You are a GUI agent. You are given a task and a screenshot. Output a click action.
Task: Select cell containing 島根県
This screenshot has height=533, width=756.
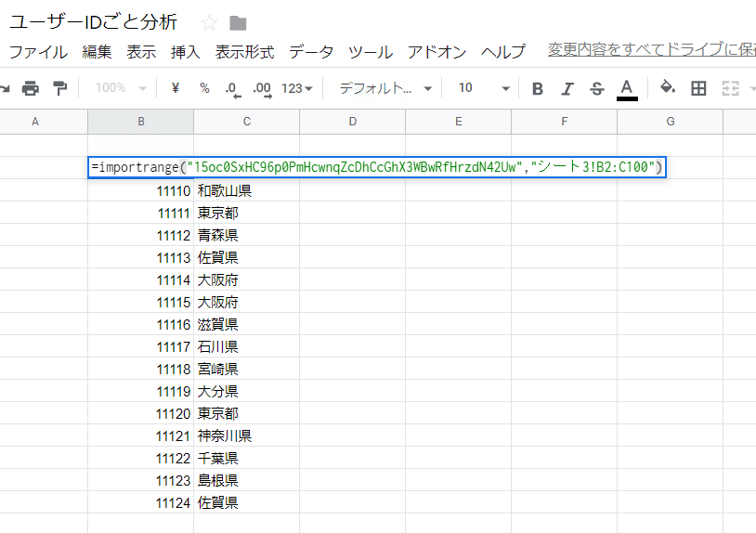point(246,480)
